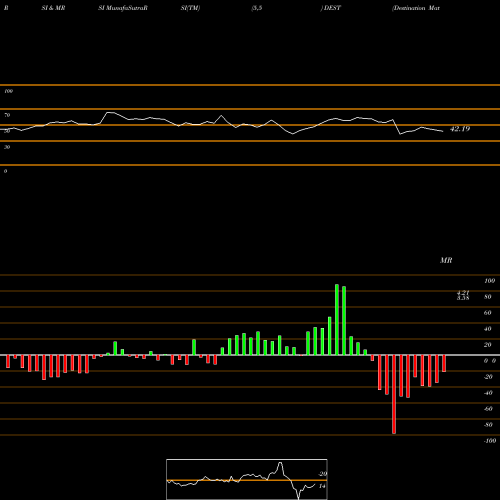Image resolution: width=500 pixels, height=500 pixels.
Task: Click the longest red MR bar
Action: pyautogui.click(x=394, y=394)
